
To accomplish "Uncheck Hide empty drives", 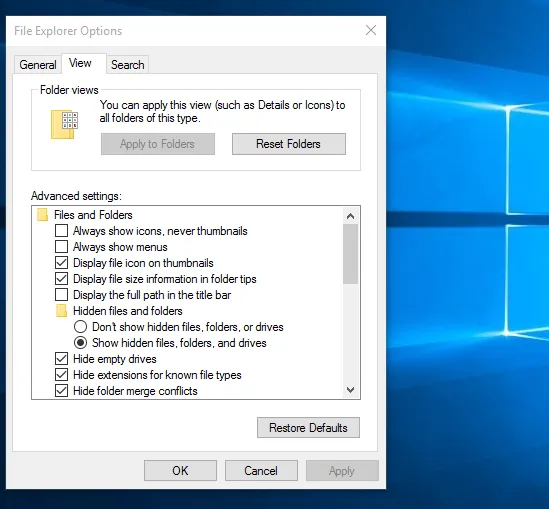I will click(62, 359).
